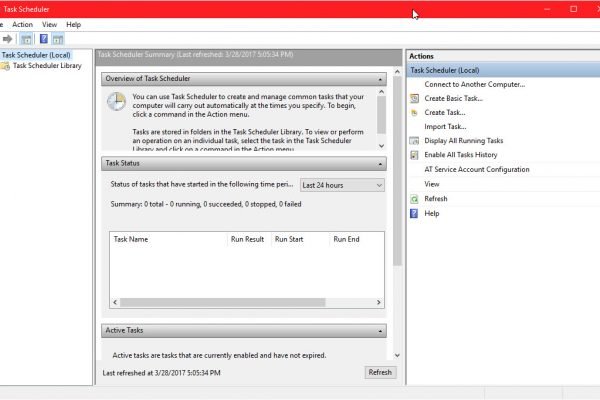Click the Summary: 0 total status text
Image resolution: width=600 pixels, height=400 pixels.
[206, 204]
